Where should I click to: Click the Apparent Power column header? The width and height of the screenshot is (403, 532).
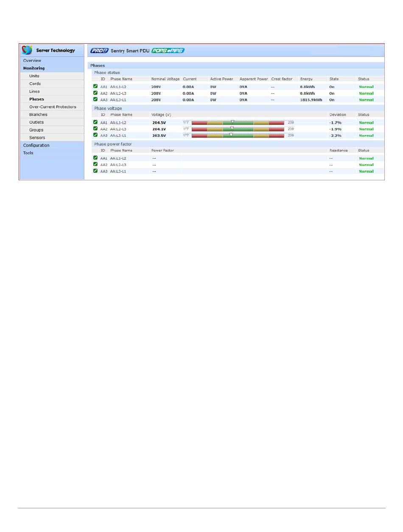click(254, 79)
